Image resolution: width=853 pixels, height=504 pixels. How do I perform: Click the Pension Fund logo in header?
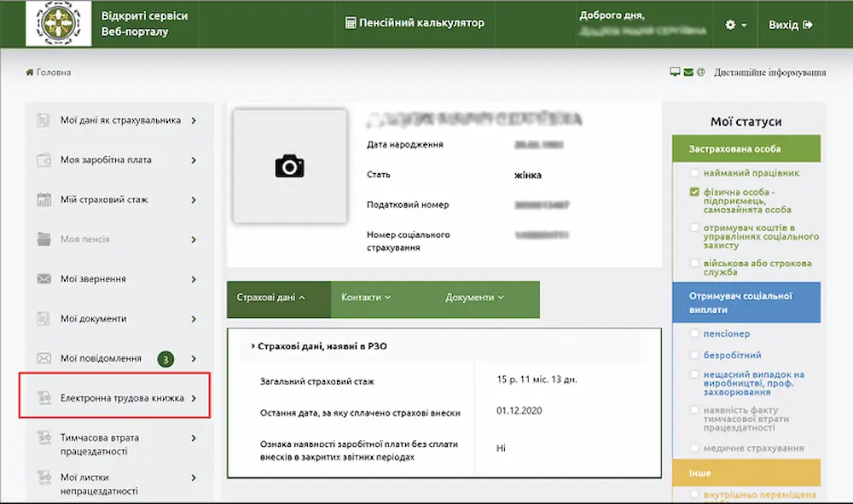[x=58, y=23]
